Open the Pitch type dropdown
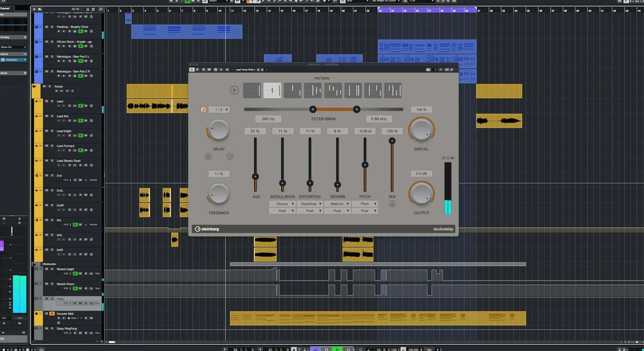The height and width of the screenshot is (351, 644). pyautogui.click(x=365, y=204)
